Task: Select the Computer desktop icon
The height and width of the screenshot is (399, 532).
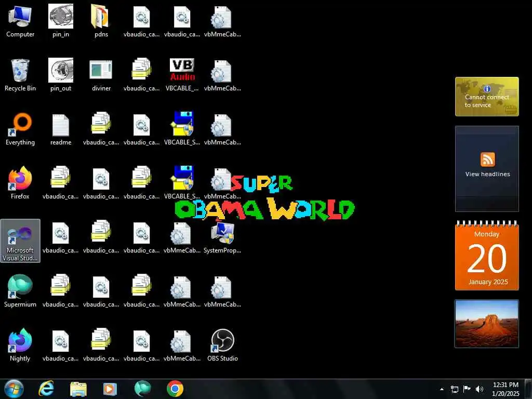Action: click(x=20, y=21)
